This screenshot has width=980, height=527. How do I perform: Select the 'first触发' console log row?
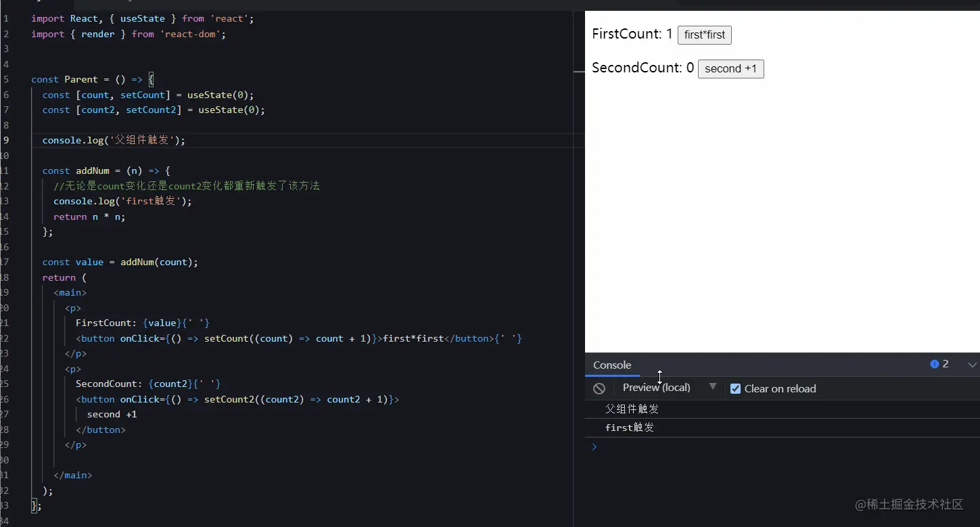(783, 428)
